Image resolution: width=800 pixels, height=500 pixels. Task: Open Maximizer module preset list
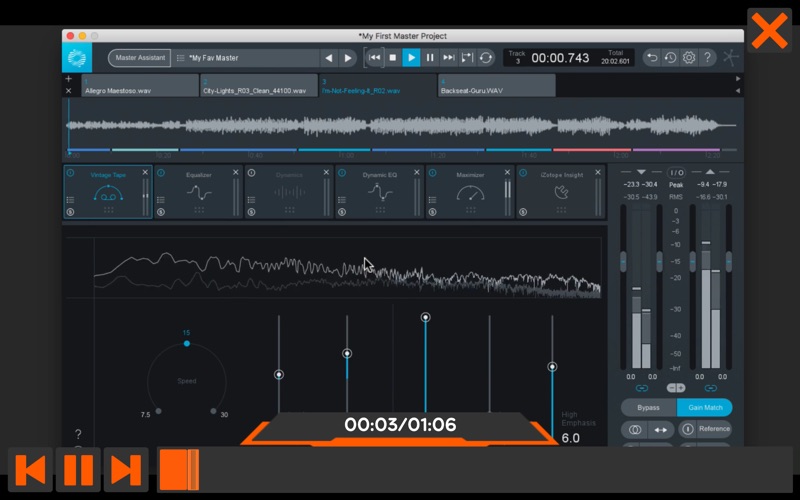pyautogui.click(x=433, y=200)
